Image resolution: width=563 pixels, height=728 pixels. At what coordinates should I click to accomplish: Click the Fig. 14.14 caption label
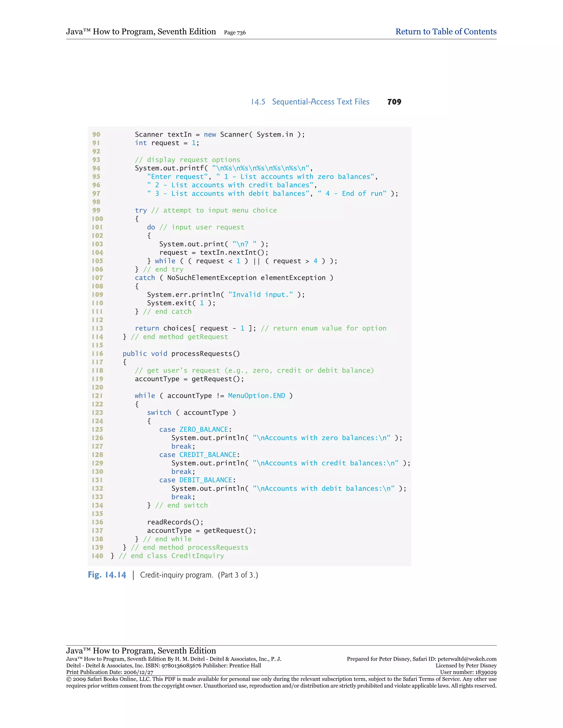tap(107, 575)
